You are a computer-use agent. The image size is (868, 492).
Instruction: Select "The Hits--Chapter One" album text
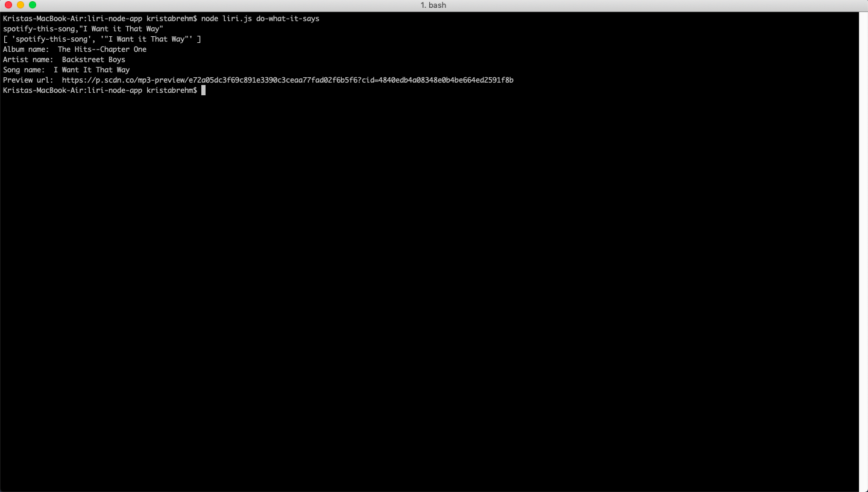point(101,49)
